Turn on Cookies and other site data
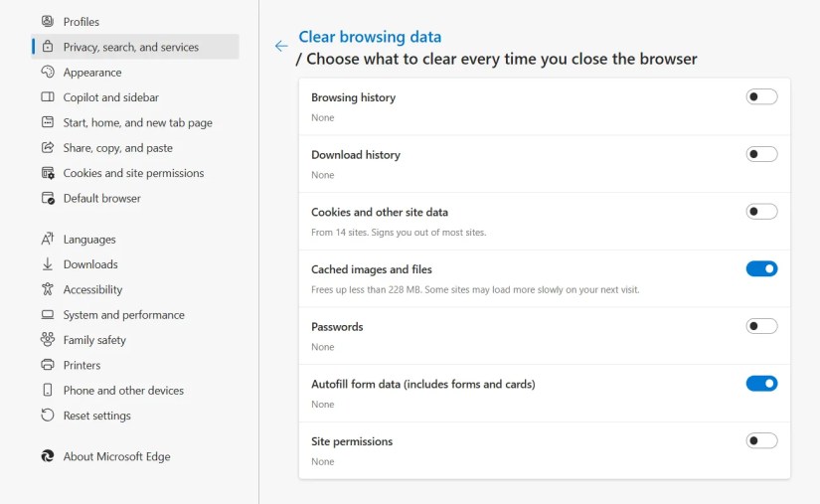 761,211
